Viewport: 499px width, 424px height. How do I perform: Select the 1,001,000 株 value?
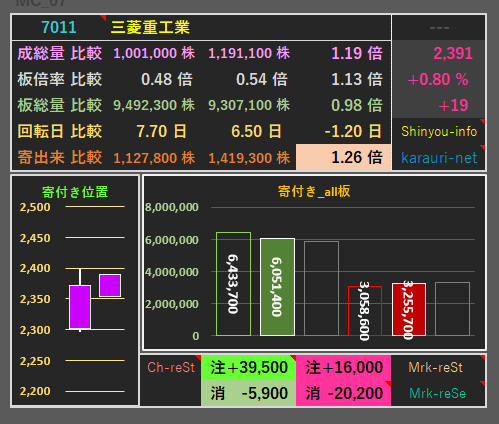tap(154, 53)
